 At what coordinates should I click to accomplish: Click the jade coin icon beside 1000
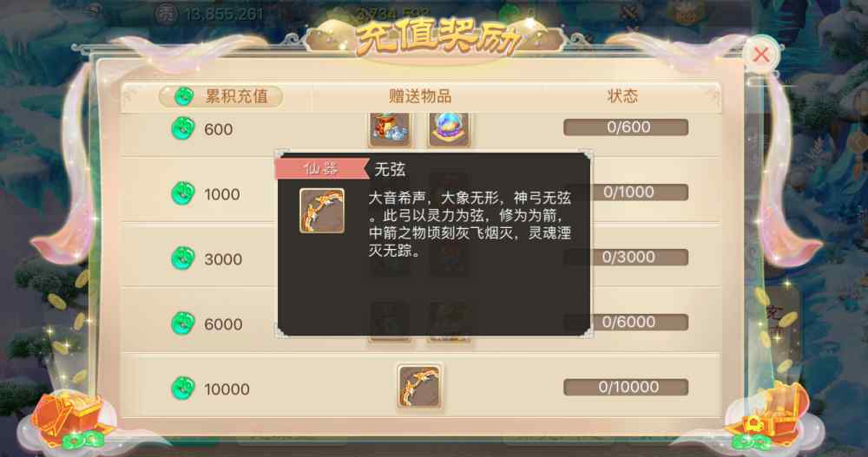[183, 193]
